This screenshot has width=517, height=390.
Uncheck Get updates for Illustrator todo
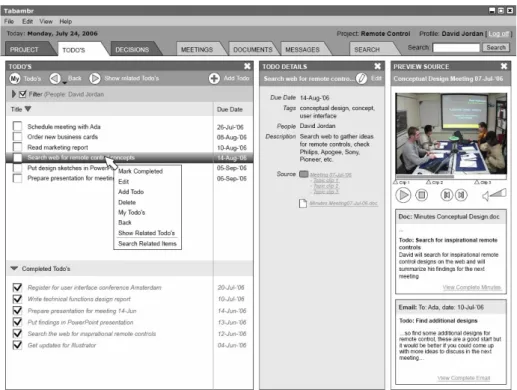[17, 345]
